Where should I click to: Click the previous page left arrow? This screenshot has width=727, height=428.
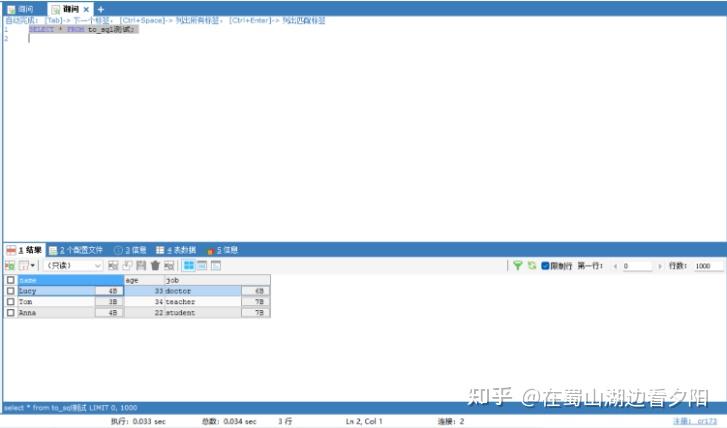point(615,266)
